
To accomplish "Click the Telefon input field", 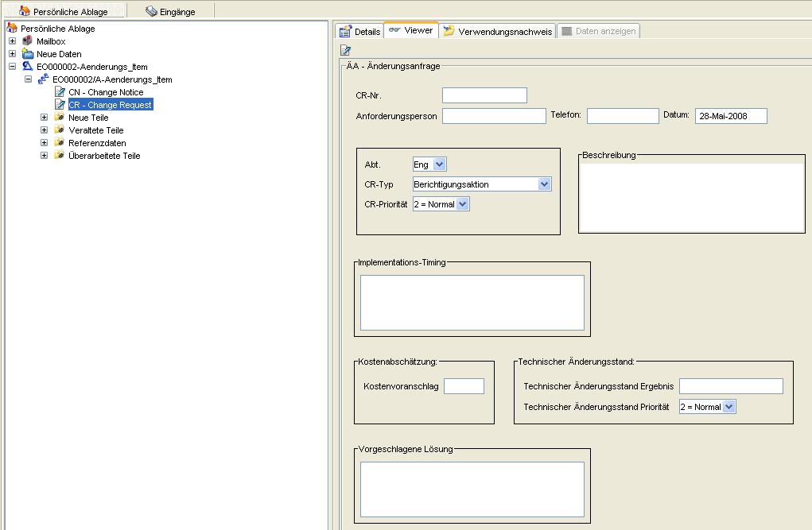I will click(623, 116).
